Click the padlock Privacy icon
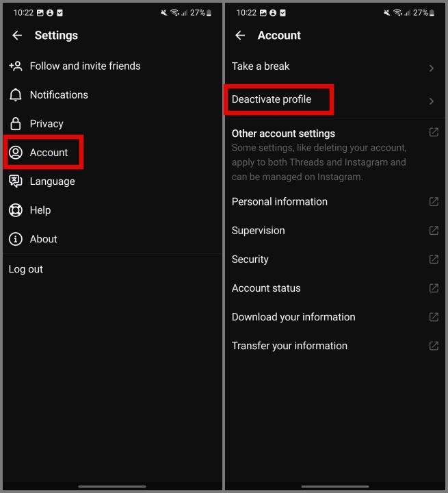The height and width of the screenshot is (493, 448). pos(16,123)
